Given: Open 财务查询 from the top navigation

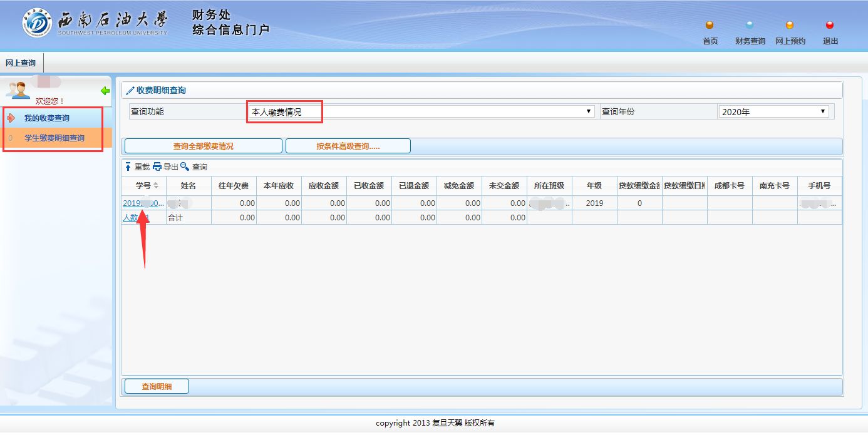Looking at the screenshot, I should tap(750, 26).
